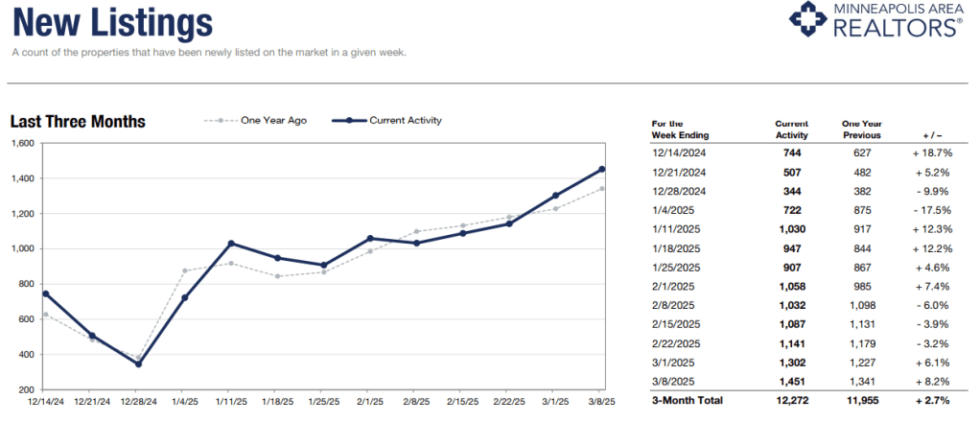980x422 pixels.
Task: Click the Current Activity legend line marker
Action: [350, 121]
